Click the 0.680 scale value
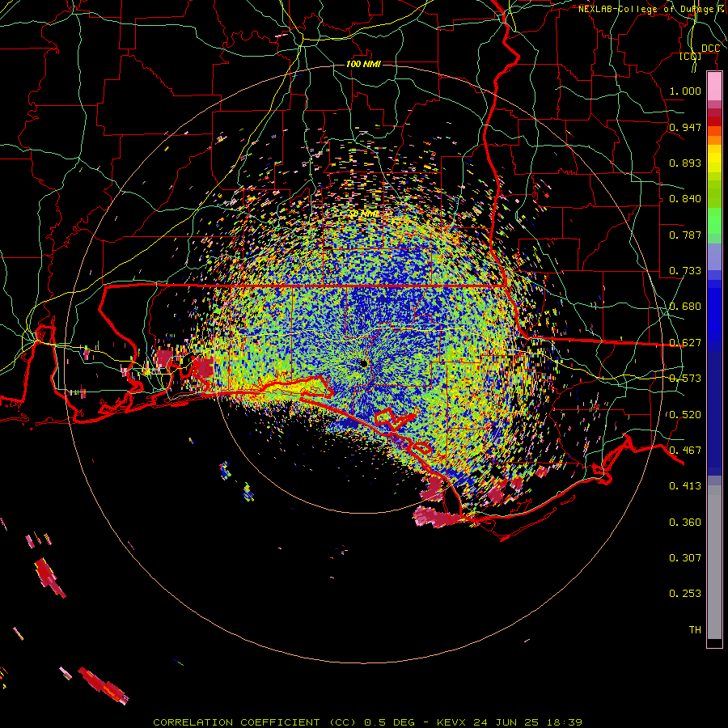This screenshot has width=728, height=728. point(685,307)
